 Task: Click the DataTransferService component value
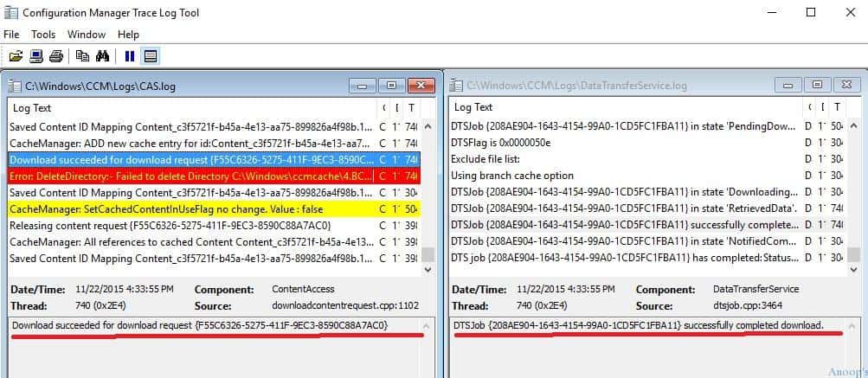(756, 289)
